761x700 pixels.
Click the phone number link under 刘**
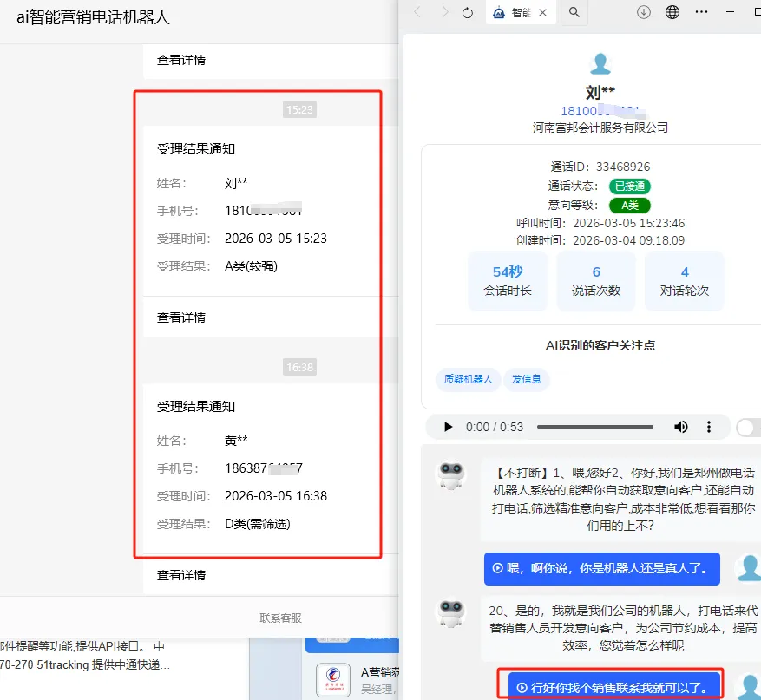tap(600, 108)
